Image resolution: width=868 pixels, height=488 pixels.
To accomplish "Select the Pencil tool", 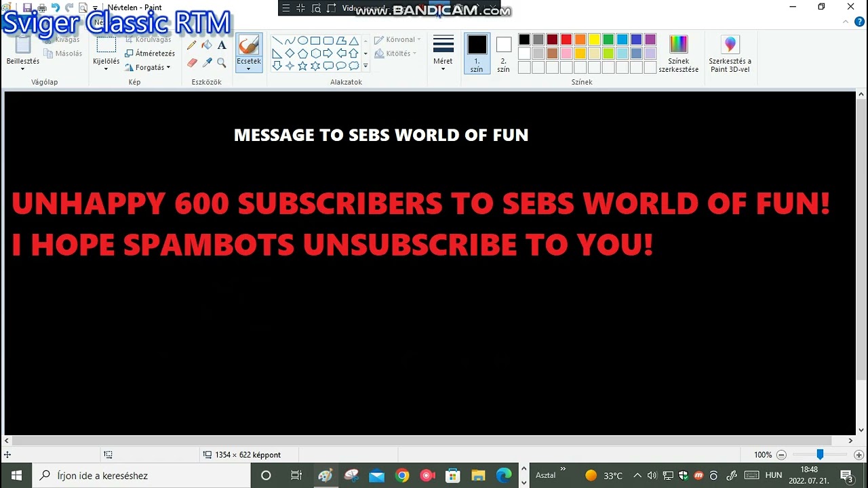I will 192,45.
